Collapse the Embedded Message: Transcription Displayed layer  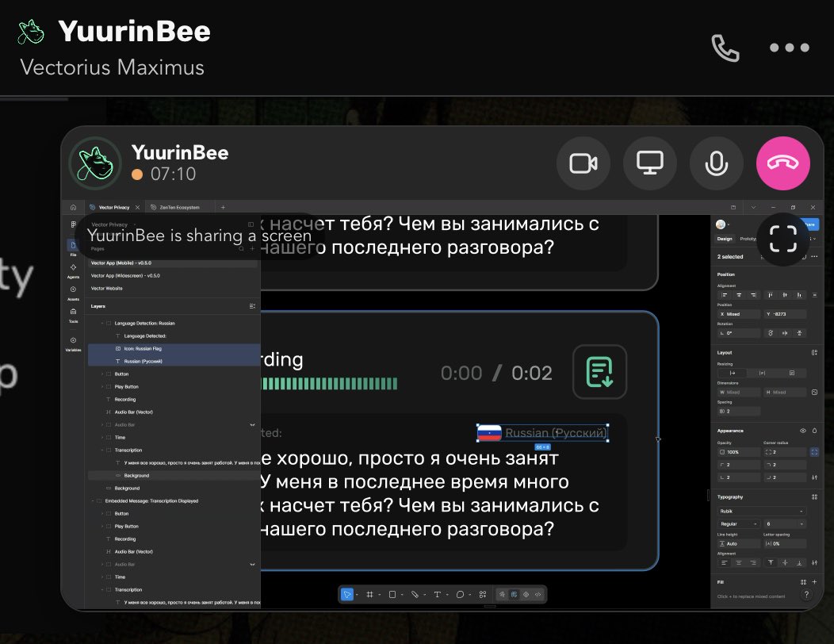pos(93,500)
